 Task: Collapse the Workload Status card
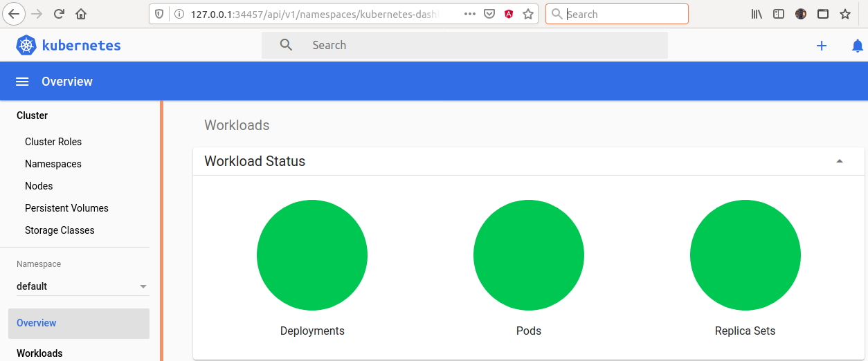[840, 161]
